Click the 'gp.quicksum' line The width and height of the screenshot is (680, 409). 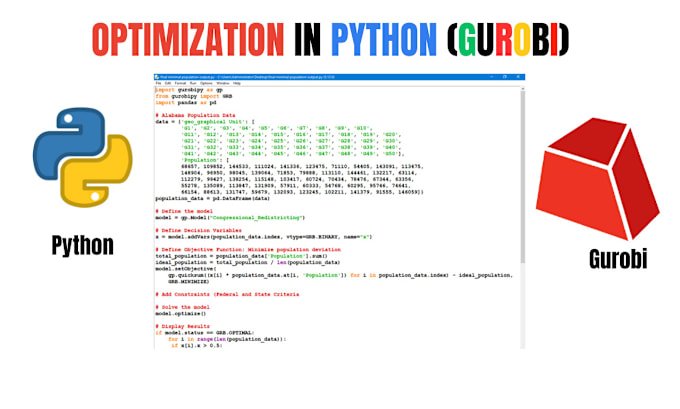(x=340, y=275)
